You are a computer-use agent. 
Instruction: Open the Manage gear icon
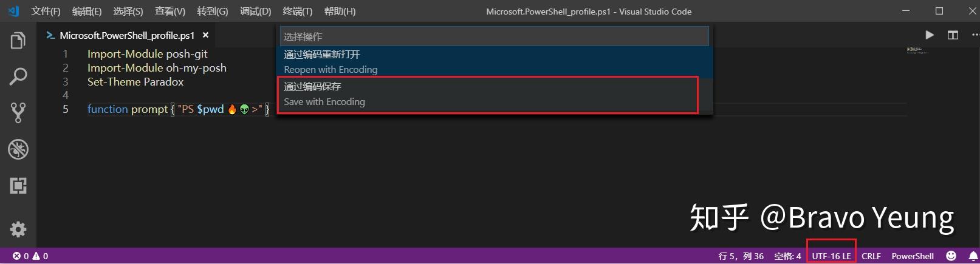(x=18, y=229)
